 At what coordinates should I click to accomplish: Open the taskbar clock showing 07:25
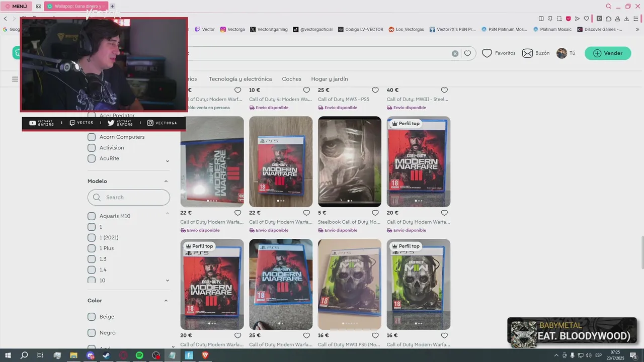point(615,355)
